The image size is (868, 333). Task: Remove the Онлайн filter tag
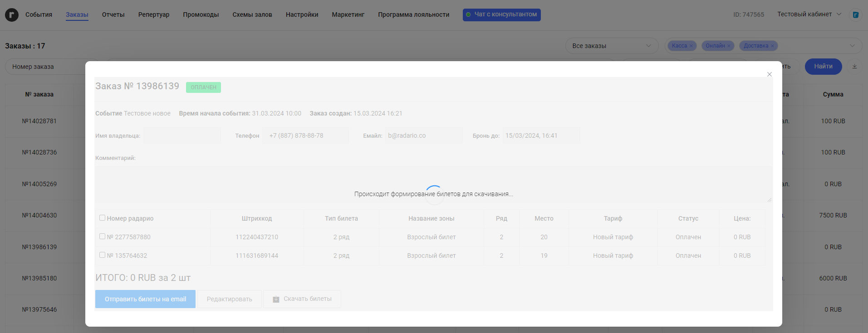point(729,46)
